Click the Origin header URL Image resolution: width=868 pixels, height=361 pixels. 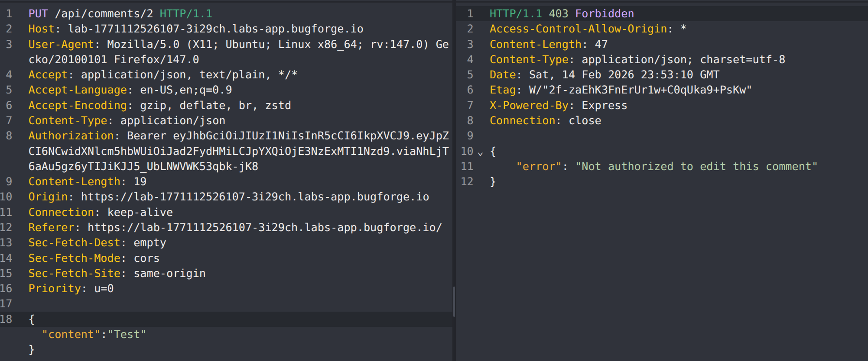[255, 197]
